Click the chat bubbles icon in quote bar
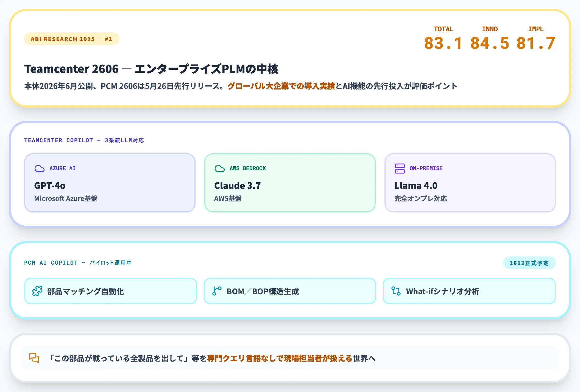Image resolution: width=580 pixels, height=392 pixels. tap(34, 358)
